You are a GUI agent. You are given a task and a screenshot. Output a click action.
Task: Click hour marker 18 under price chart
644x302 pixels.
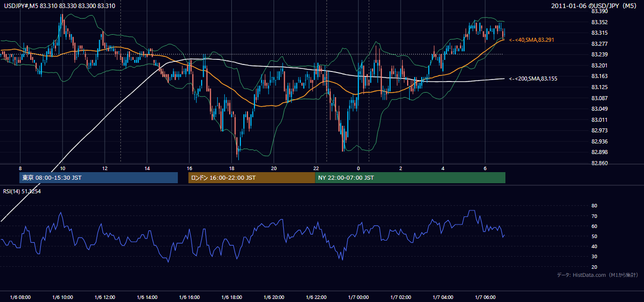pyautogui.click(x=231, y=168)
